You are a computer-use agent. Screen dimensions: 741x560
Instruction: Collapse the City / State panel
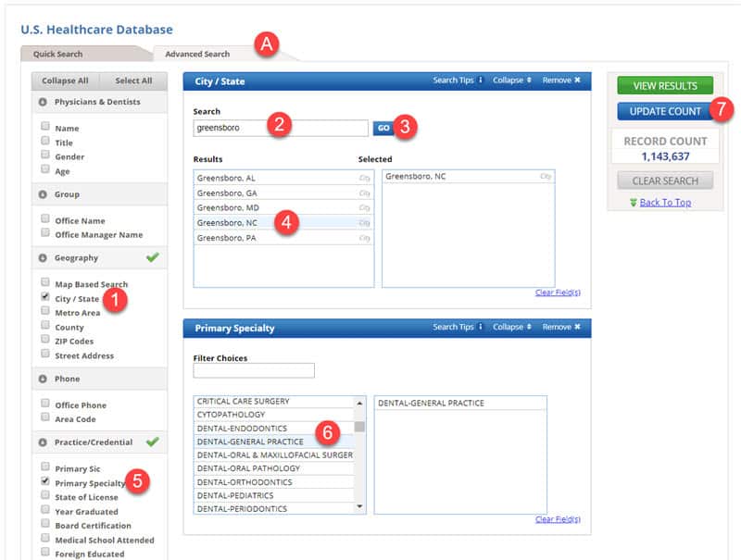pos(512,81)
